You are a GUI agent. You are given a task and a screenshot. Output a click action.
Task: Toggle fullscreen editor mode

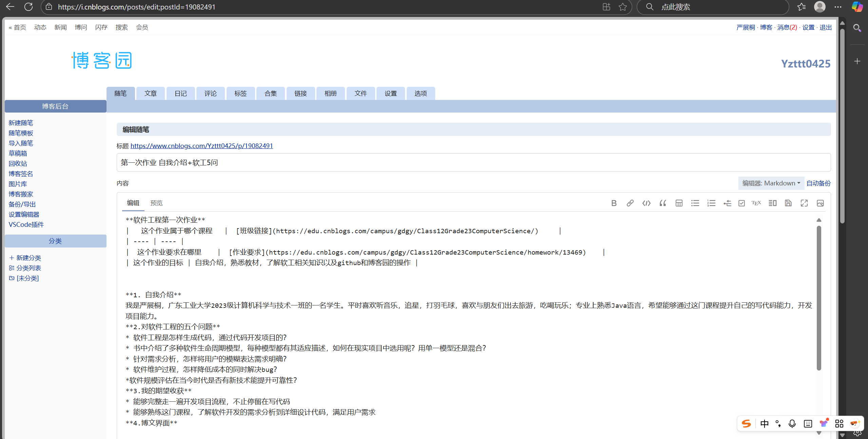pos(804,203)
